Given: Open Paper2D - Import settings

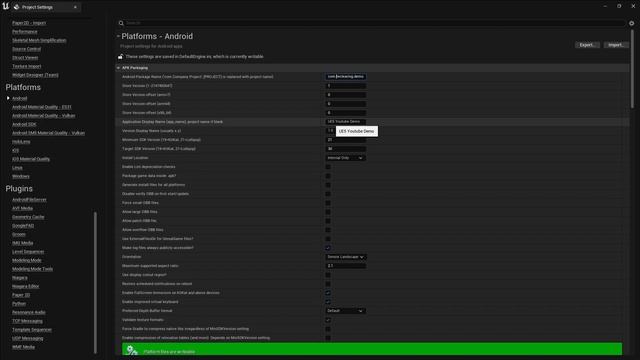Looking at the screenshot, I should (x=29, y=23).
